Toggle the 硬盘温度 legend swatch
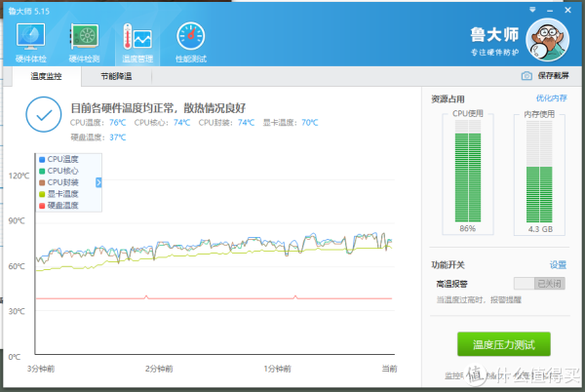The image size is (585, 392). [42, 206]
